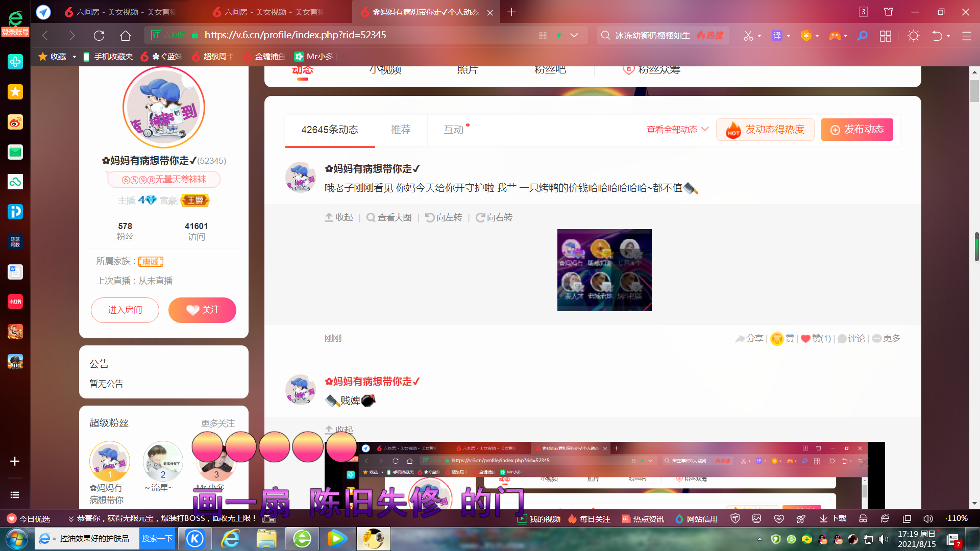Switch to the 推荐 tab

point(401,130)
